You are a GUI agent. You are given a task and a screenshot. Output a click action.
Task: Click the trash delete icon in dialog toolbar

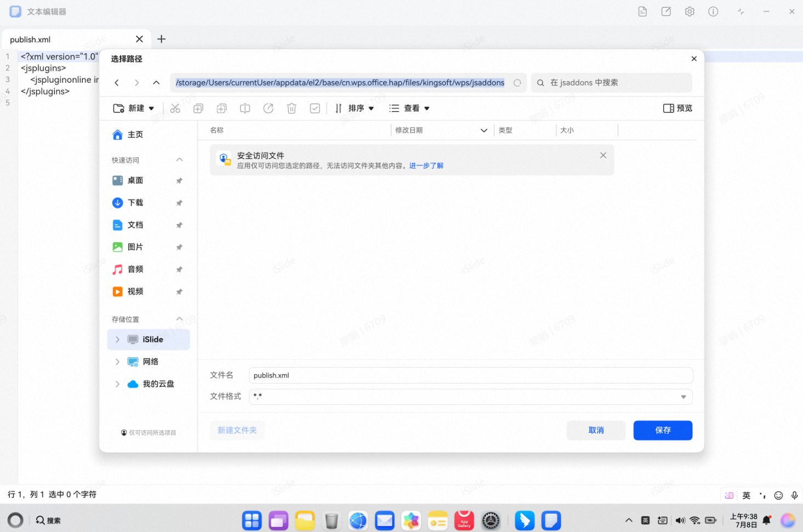tap(292, 108)
